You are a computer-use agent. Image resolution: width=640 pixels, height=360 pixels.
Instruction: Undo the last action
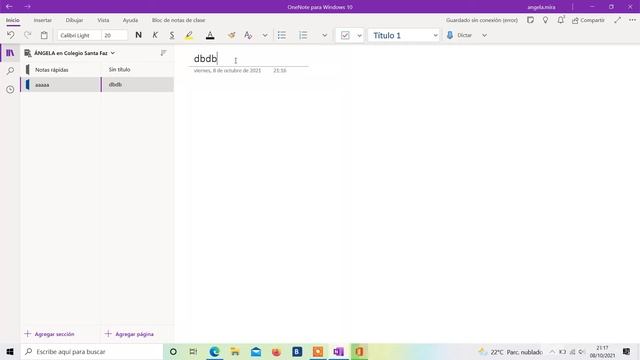pos(11,35)
